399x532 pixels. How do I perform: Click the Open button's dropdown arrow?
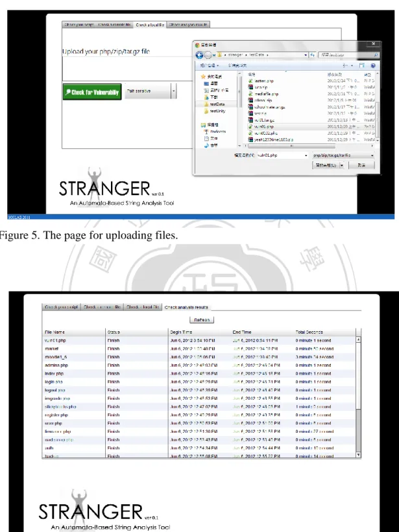pos(342,165)
